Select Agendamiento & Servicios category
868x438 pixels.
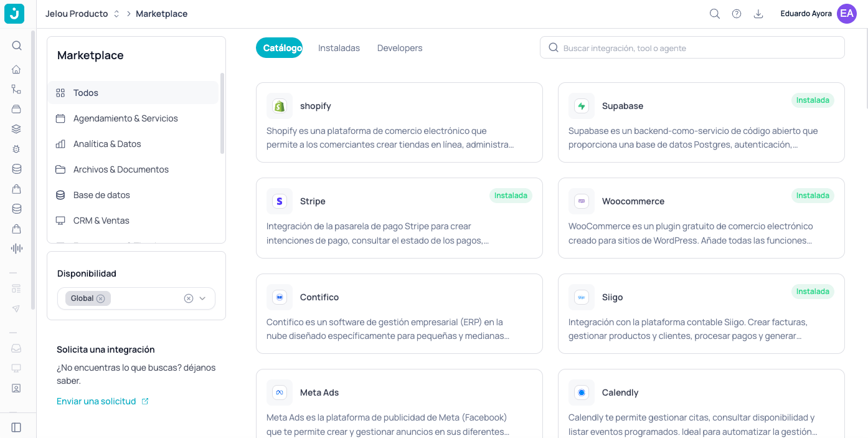click(x=133, y=118)
